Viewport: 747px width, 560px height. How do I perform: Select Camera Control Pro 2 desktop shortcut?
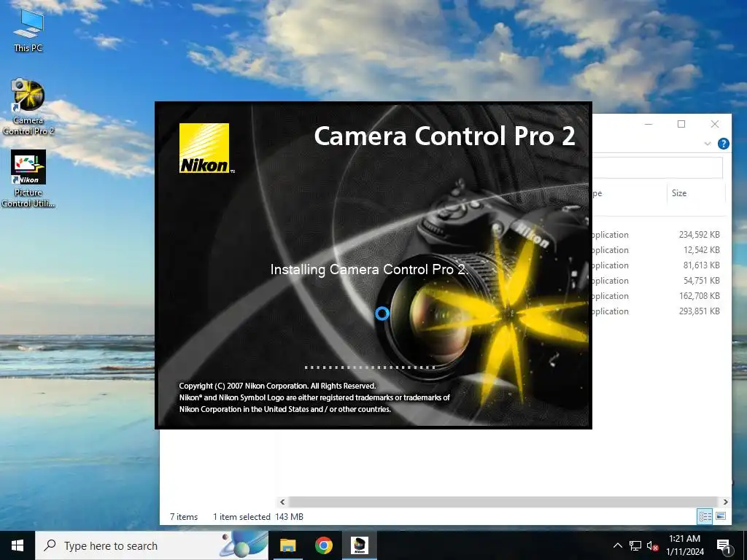(x=28, y=107)
